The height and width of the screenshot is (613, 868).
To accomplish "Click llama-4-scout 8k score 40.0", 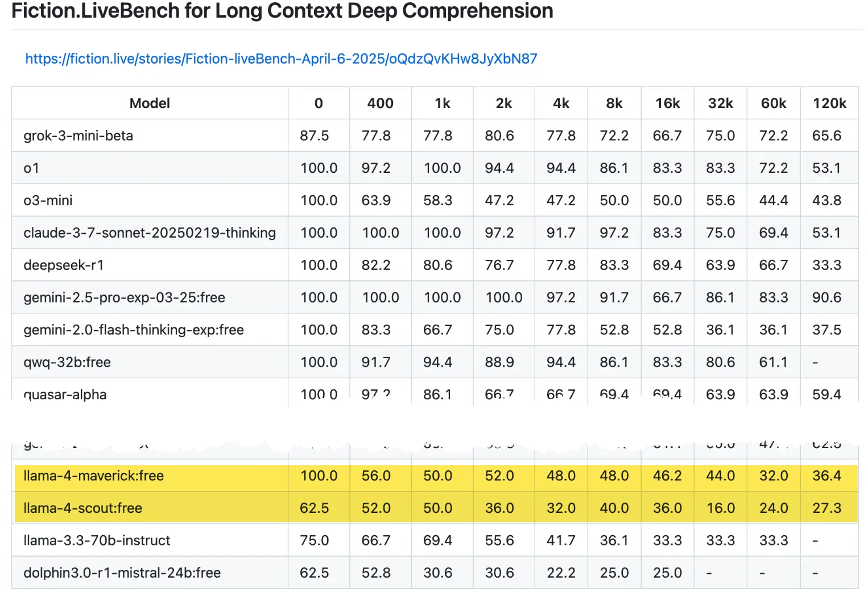I will (x=614, y=508).
